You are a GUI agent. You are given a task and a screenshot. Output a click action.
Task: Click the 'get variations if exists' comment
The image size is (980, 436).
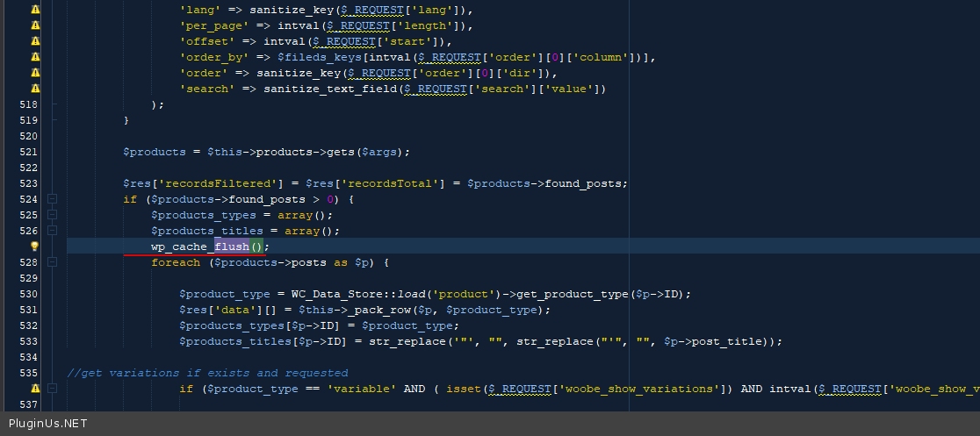(207, 373)
